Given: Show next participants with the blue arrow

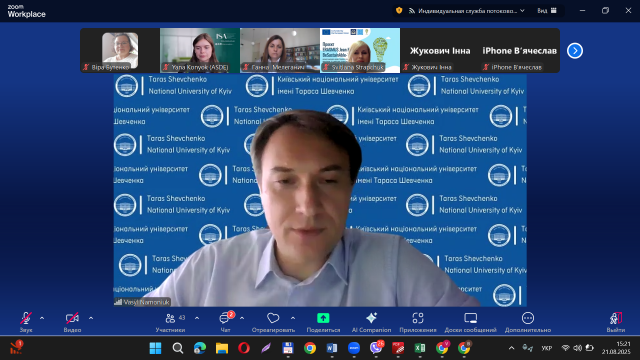Looking at the screenshot, I should tap(575, 51).
